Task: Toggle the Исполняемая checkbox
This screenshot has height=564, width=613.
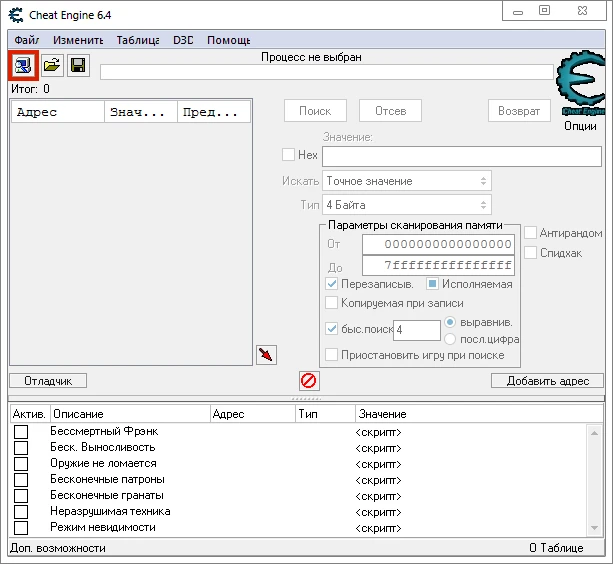Action: coord(432,284)
